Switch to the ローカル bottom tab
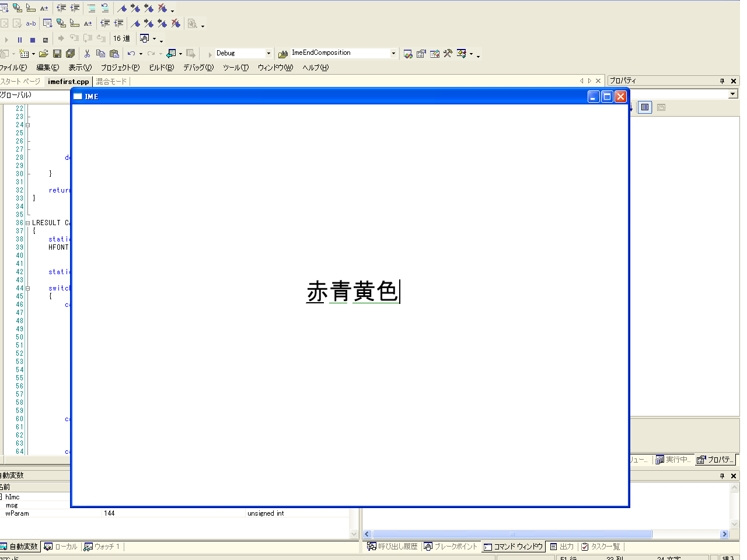Screen dimensions: 747x560 (61, 547)
